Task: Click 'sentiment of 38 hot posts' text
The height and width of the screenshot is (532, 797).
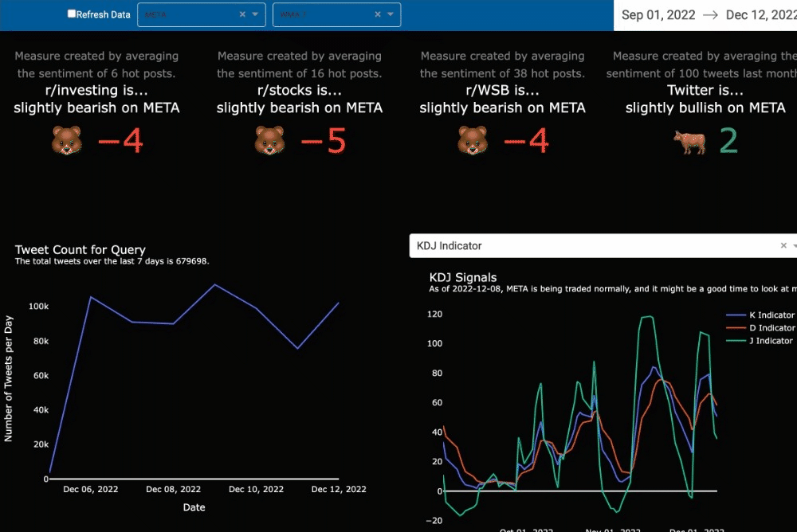Action: coord(512,74)
